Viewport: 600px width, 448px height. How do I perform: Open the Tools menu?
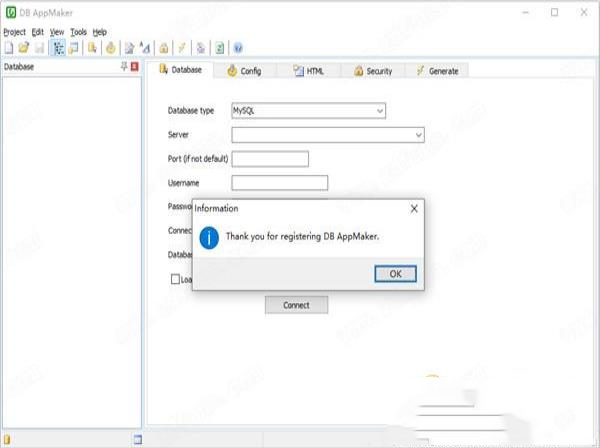tap(78, 32)
